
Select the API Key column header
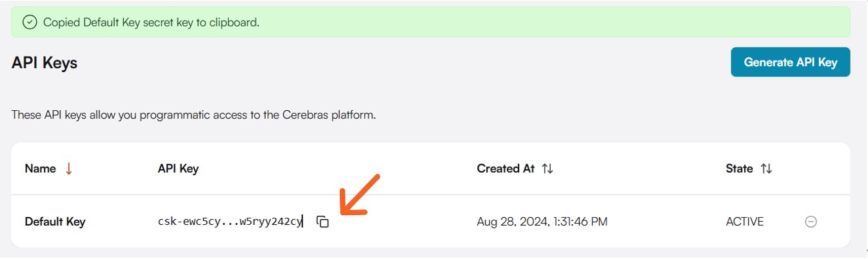[178, 169]
